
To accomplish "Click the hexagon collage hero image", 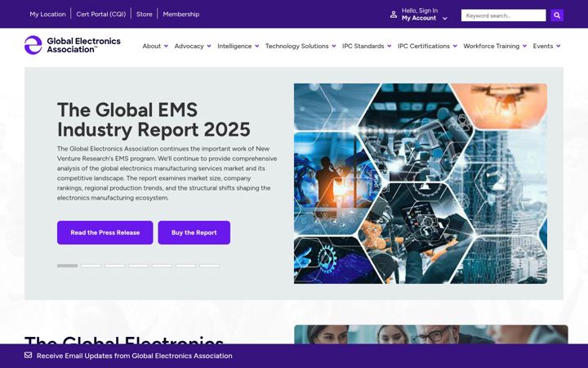I will 421,183.
